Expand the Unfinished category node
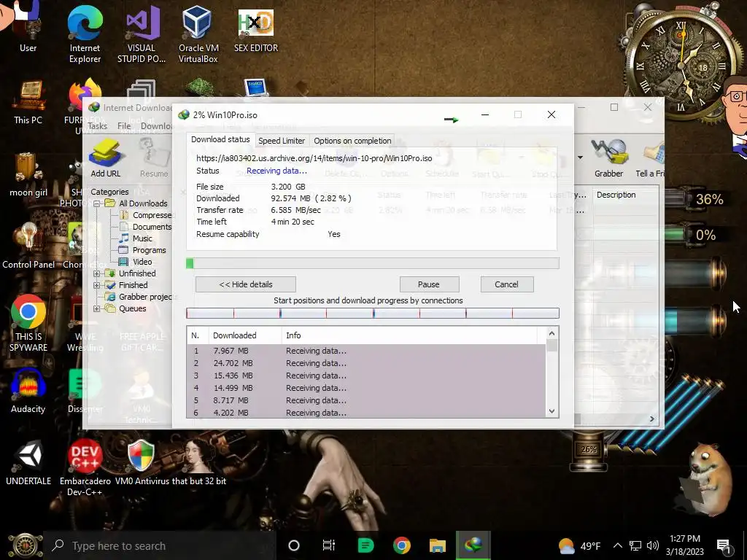This screenshot has width=747, height=560. (x=97, y=273)
